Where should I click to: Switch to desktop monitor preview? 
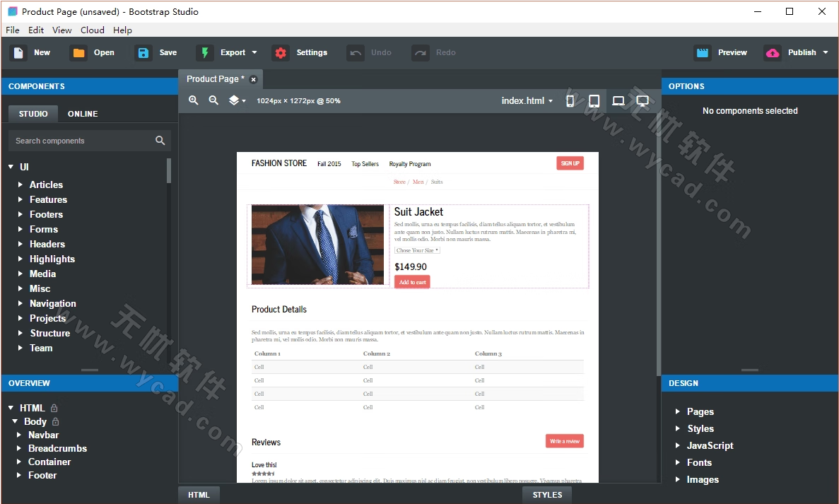[642, 100]
